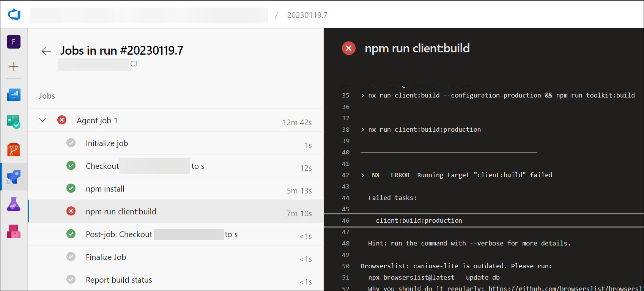644x291 pixels.
Task: Open Test Plans flask icon in sidebar
Action: [14, 204]
